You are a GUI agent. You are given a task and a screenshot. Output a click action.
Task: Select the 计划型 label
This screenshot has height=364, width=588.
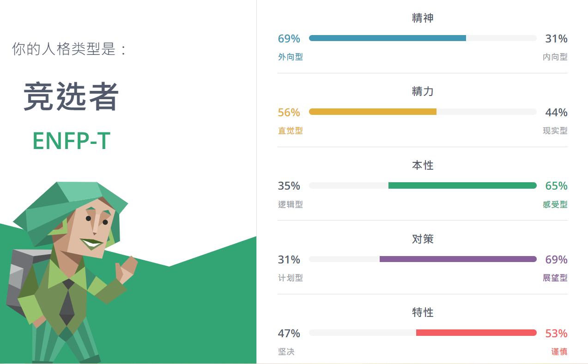[290, 278]
